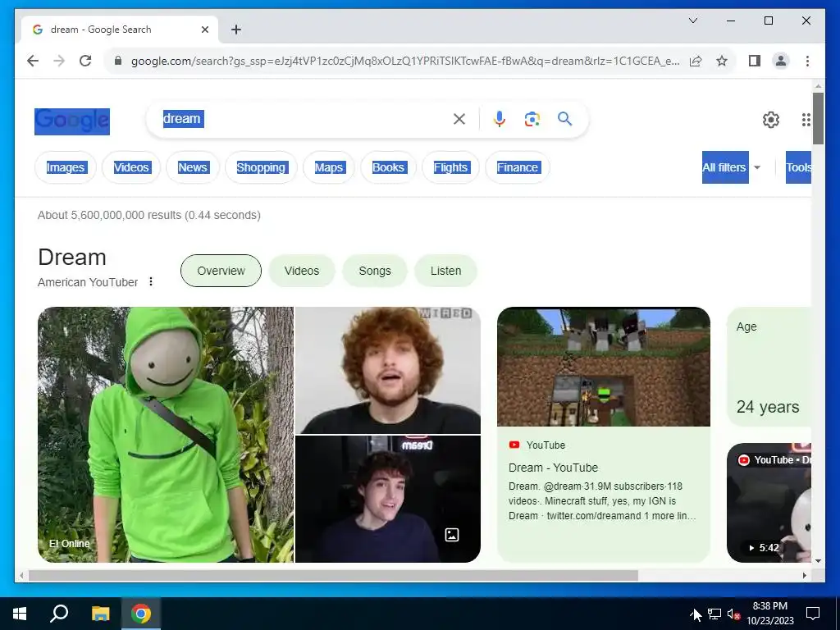The height and width of the screenshot is (630, 840).
Task: Open Windows taskbar search
Action: (59, 614)
